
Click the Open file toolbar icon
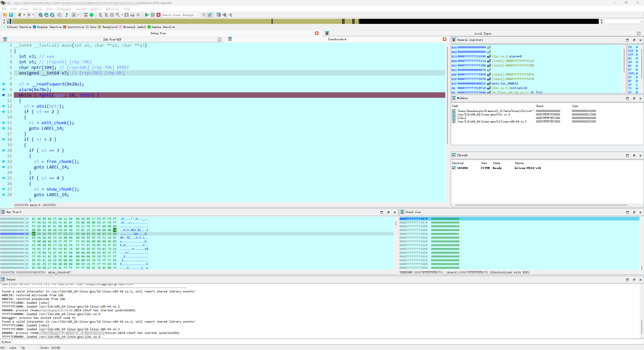point(5,15)
